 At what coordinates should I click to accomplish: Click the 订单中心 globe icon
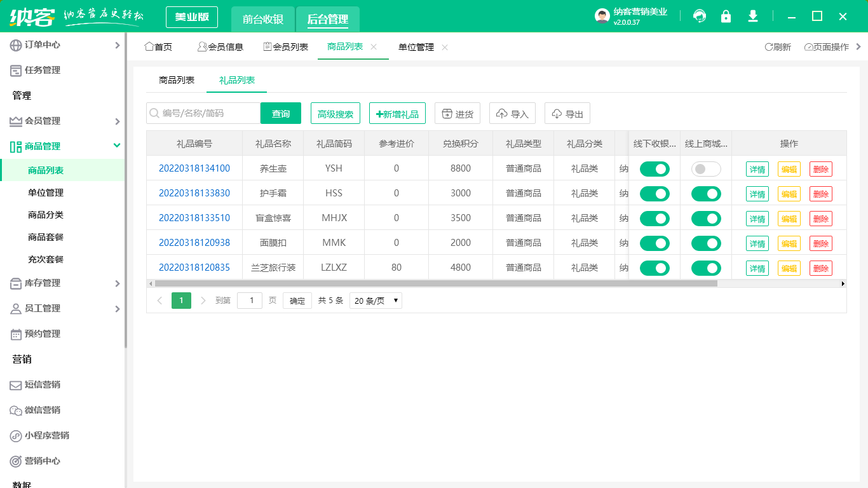[16, 45]
